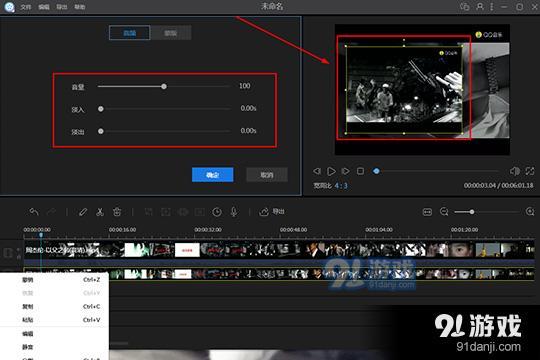Open the 文件 menu

coord(25,7)
